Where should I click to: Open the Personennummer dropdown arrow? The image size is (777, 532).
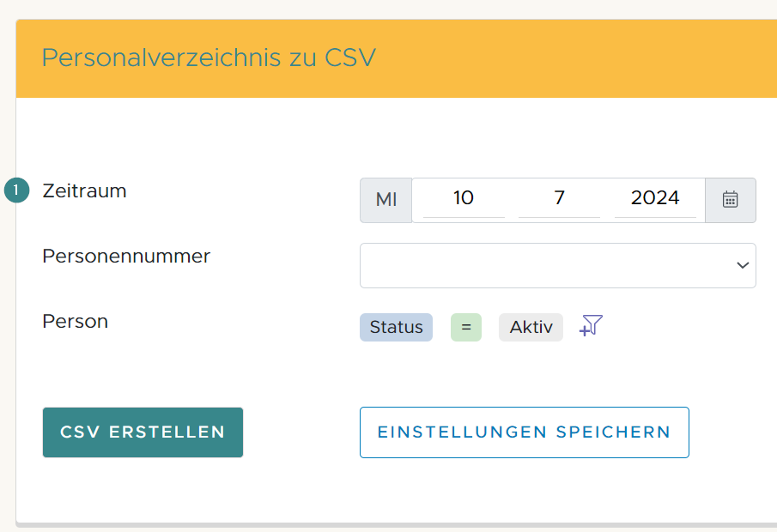742,265
